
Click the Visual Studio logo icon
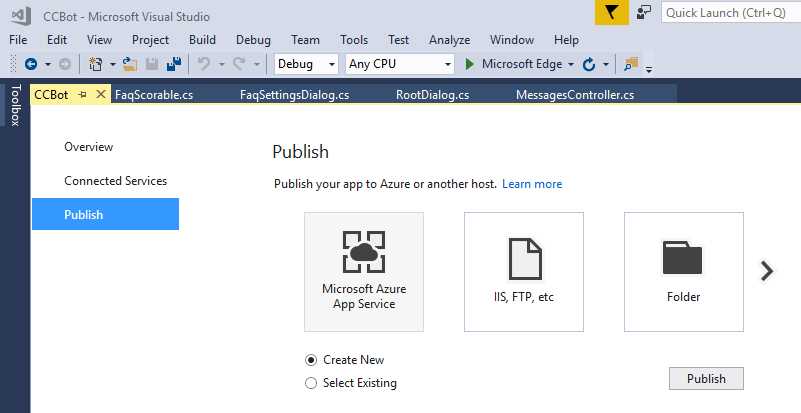tap(21, 16)
